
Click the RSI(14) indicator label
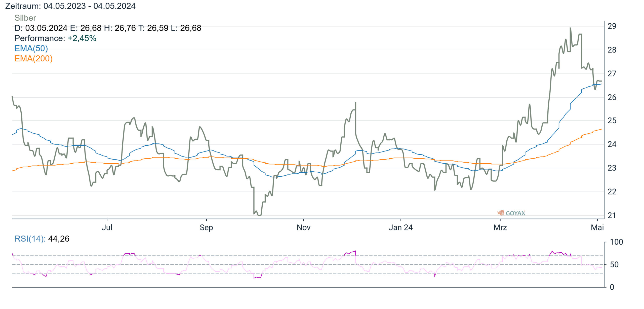[30, 239]
